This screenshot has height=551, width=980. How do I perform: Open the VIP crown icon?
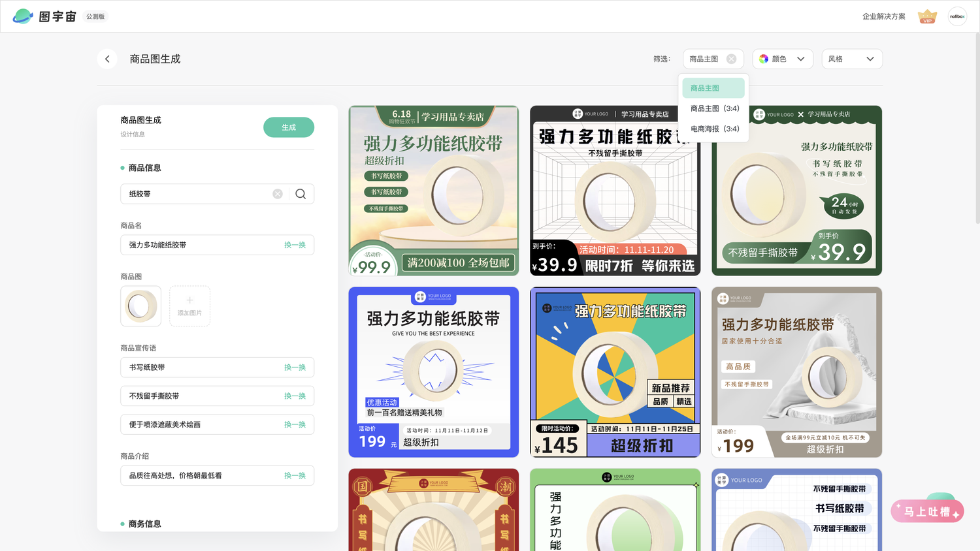pos(927,16)
